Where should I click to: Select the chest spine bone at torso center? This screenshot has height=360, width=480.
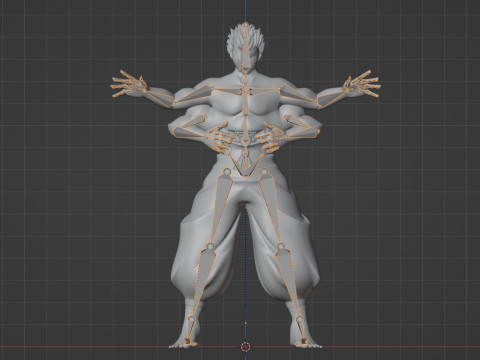click(x=246, y=105)
